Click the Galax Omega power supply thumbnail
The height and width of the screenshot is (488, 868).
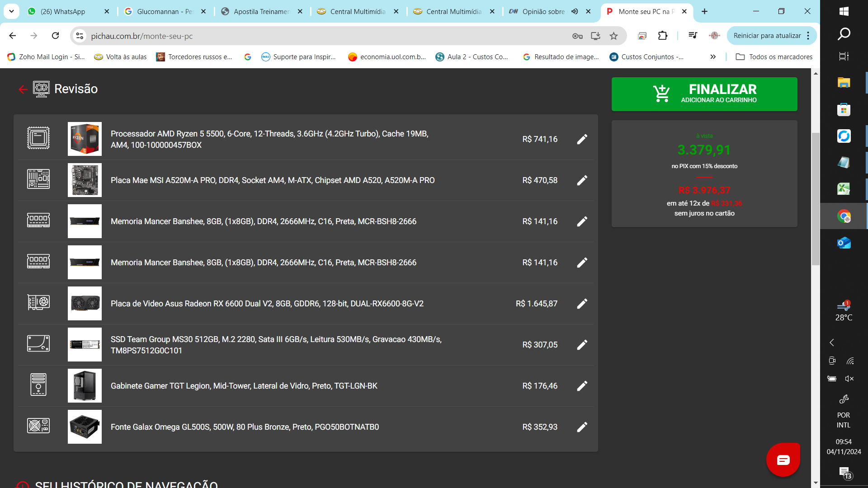(x=85, y=427)
